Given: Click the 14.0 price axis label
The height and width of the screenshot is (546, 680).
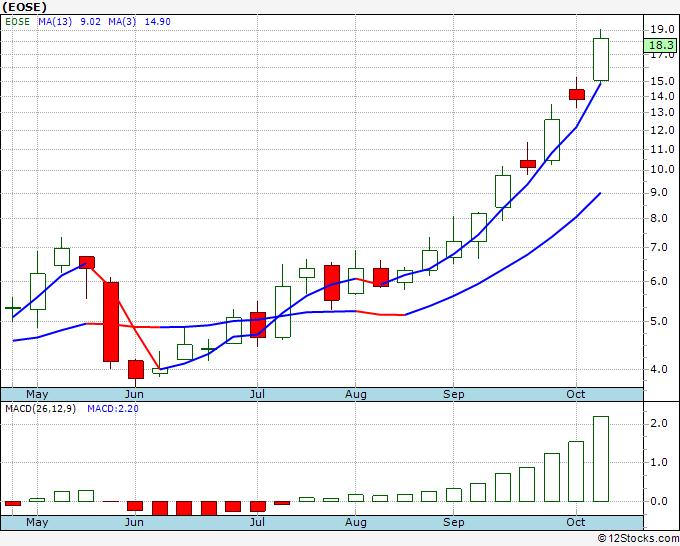Looking at the screenshot, I should [662, 96].
